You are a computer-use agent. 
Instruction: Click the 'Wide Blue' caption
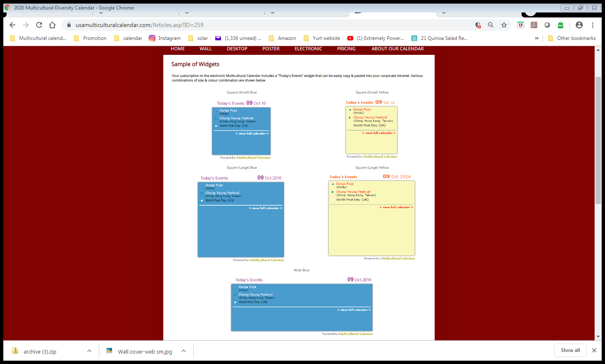click(x=302, y=271)
